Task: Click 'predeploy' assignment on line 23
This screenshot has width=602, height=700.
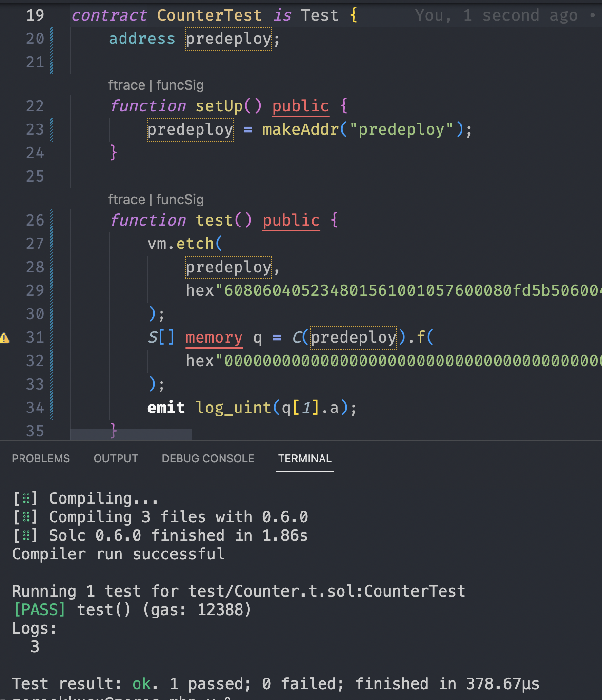Action: pyautogui.click(x=190, y=129)
